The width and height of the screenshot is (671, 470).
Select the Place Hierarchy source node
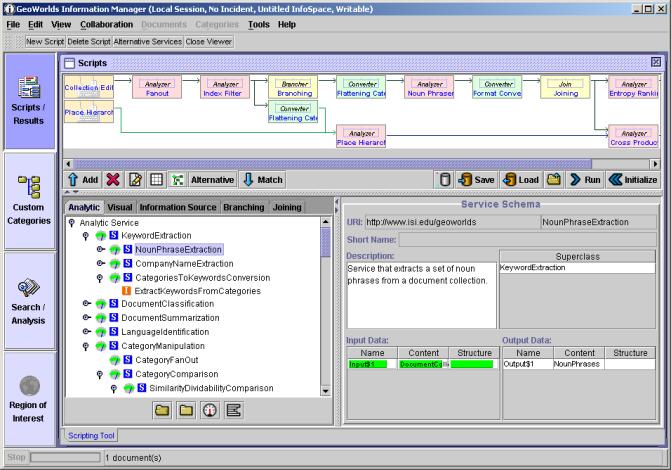pyautogui.click(x=89, y=112)
